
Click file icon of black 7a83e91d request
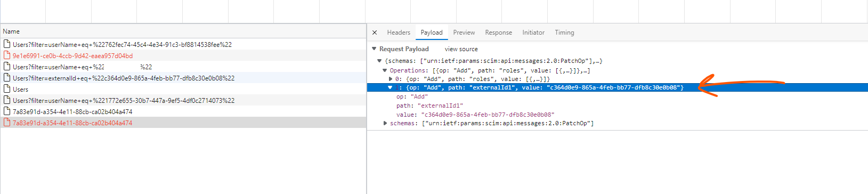tap(7, 111)
